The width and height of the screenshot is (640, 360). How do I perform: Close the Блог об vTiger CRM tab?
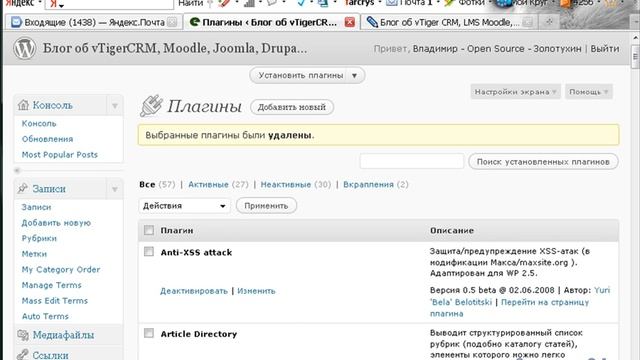tap(527, 22)
